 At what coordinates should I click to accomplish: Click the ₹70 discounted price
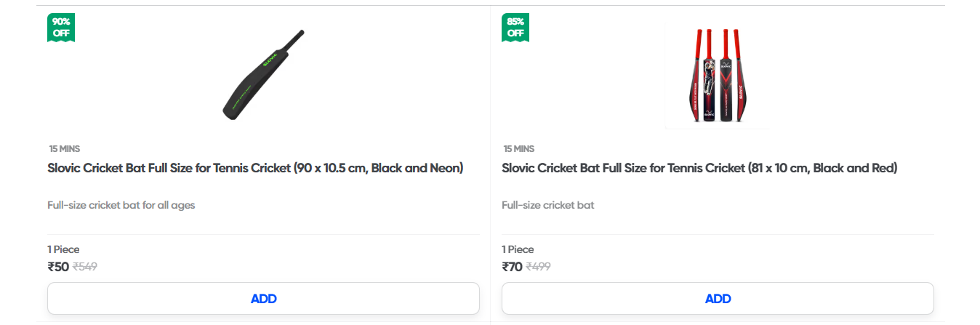pos(512,267)
